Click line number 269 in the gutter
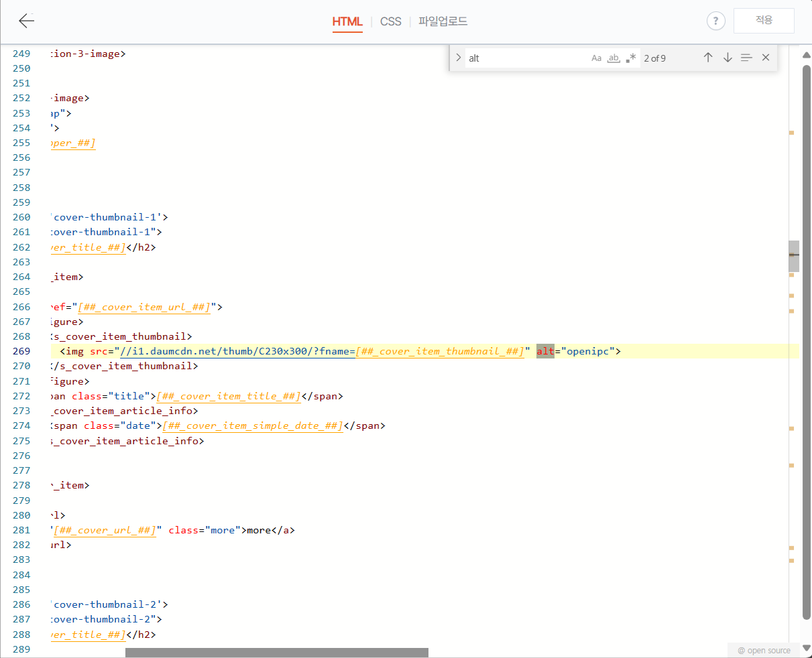The width and height of the screenshot is (812, 658). 21,351
